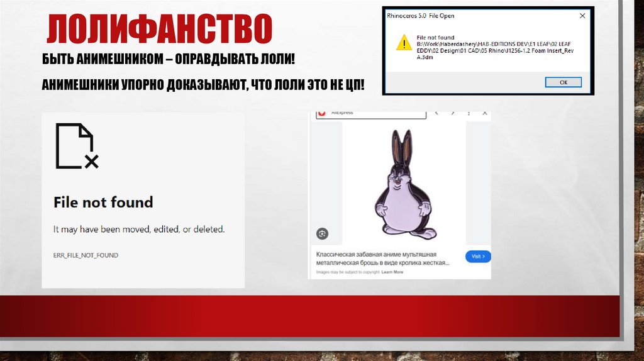Go to next image with right arrow

[453, 113]
